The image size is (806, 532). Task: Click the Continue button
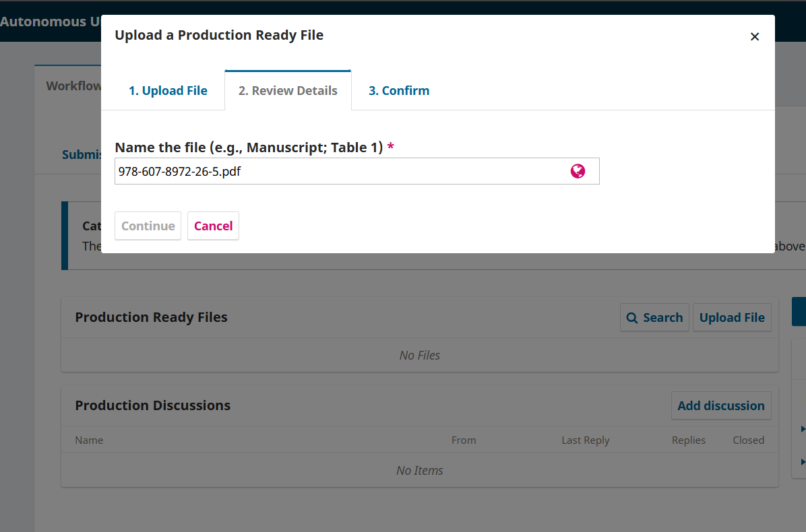(x=148, y=226)
